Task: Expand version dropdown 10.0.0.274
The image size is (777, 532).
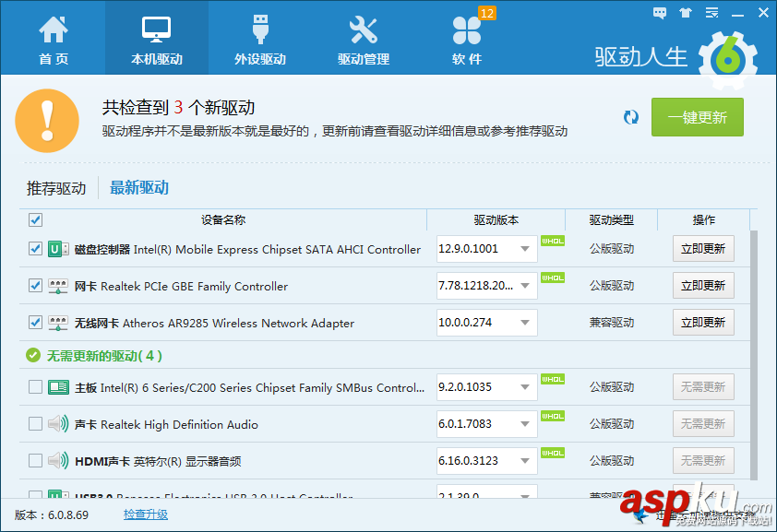Action: (525, 323)
